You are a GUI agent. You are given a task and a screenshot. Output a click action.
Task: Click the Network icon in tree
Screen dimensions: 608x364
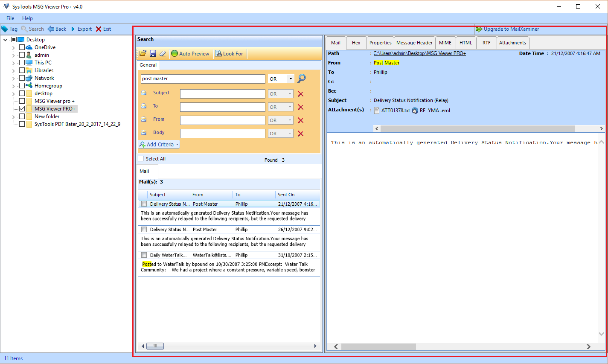coord(29,78)
